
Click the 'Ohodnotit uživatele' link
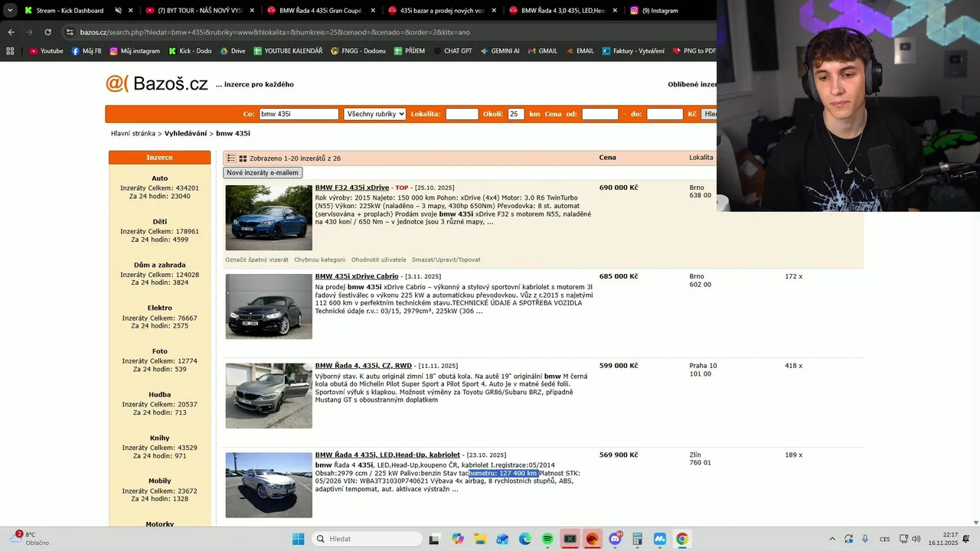(379, 259)
